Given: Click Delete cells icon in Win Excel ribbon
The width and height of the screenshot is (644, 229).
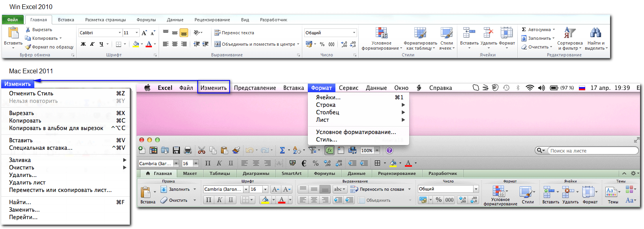Looking at the screenshot, I should click(x=489, y=33).
